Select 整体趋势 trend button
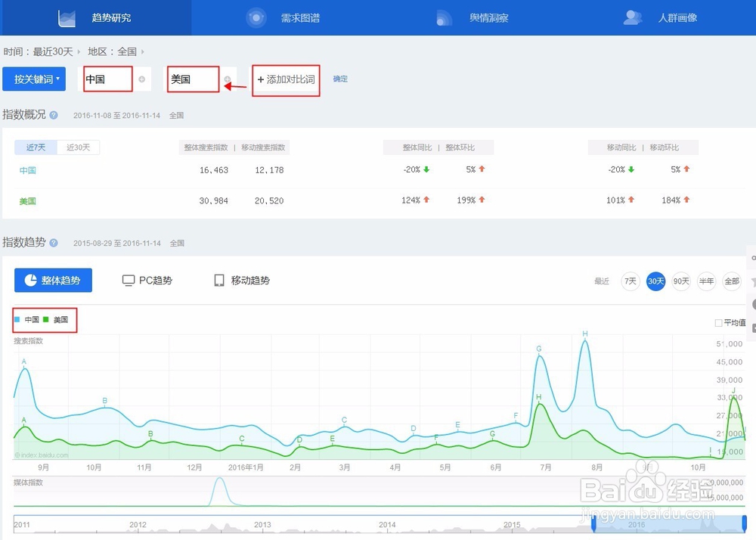The height and width of the screenshot is (540, 756). click(x=53, y=280)
